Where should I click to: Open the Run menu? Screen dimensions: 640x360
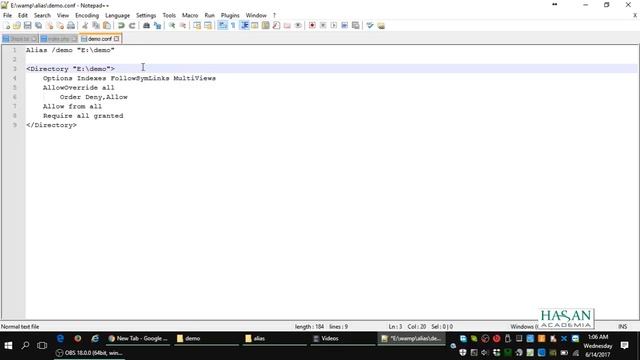click(x=209, y=15)
